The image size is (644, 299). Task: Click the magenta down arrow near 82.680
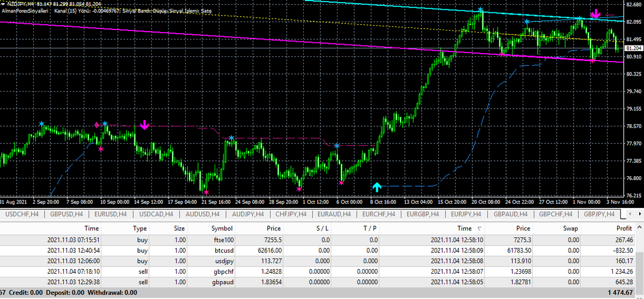[595, 14]
